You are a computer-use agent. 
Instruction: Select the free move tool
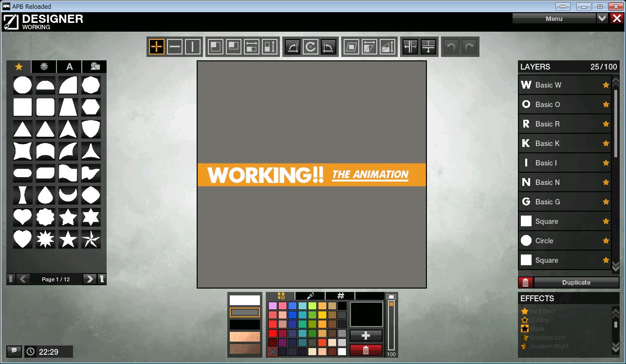point(156,47)
